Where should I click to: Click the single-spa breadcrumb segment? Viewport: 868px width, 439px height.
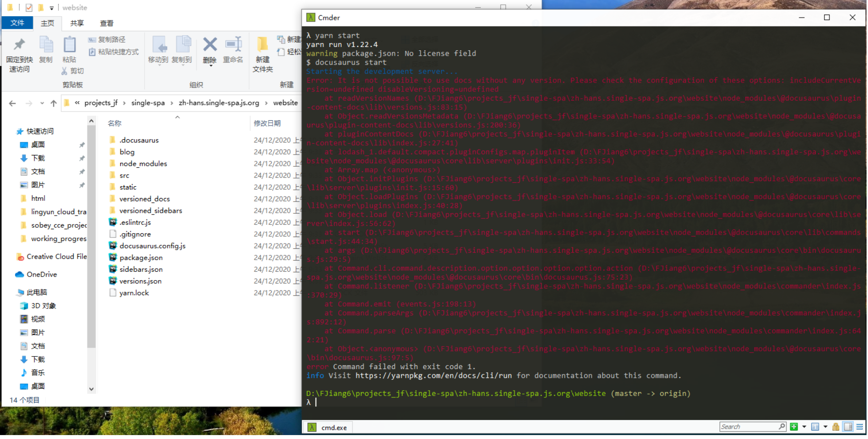coord(148,103)
